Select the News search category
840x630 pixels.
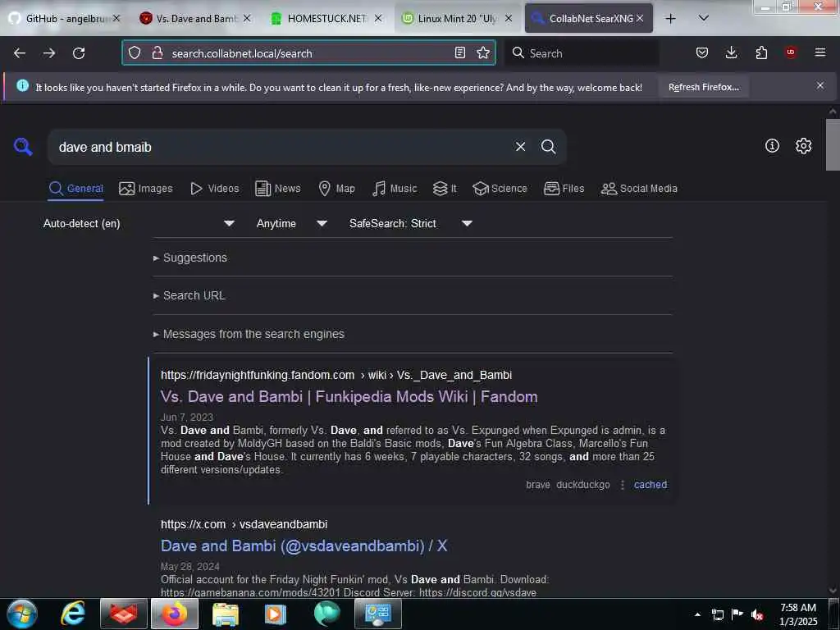278,189
